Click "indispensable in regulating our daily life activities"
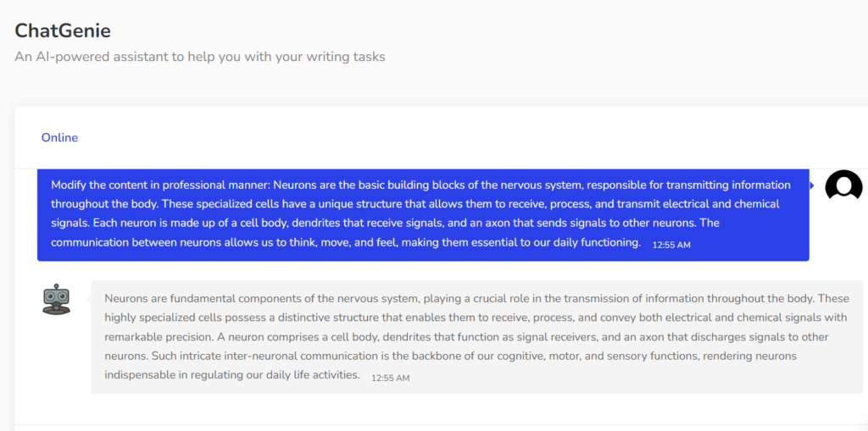 pyautogui.click(x=232, y=374)
